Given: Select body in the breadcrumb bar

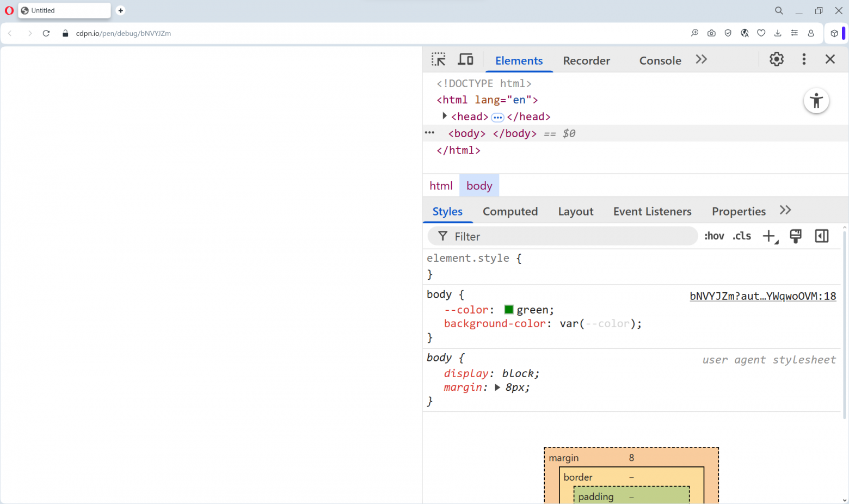Looking at the screenshot, I should [479, 185].
